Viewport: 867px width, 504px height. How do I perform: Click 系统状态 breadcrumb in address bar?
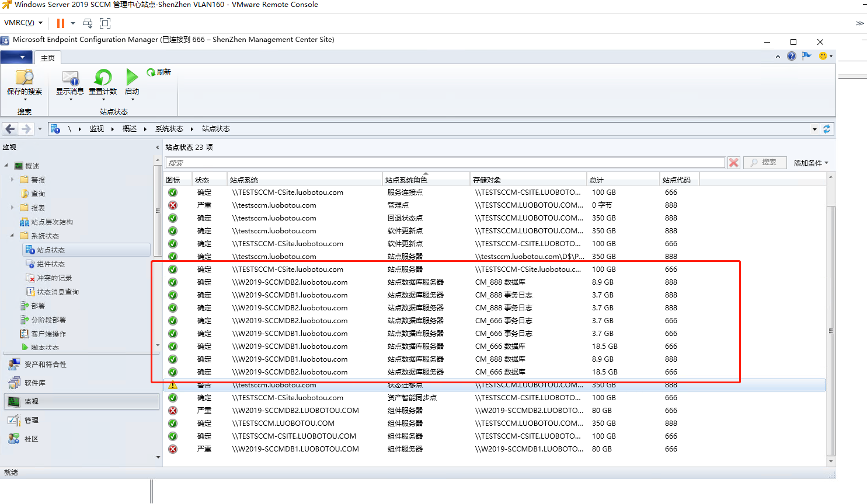[x=169, y=129]
